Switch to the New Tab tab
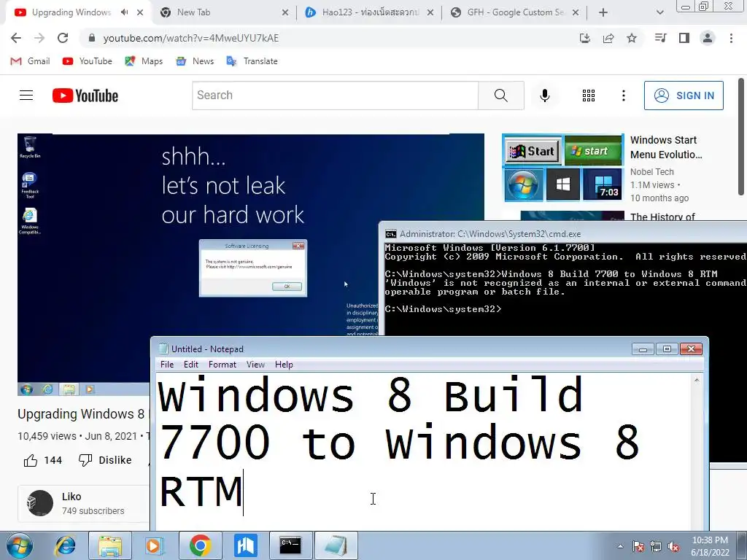 (225, 12)
